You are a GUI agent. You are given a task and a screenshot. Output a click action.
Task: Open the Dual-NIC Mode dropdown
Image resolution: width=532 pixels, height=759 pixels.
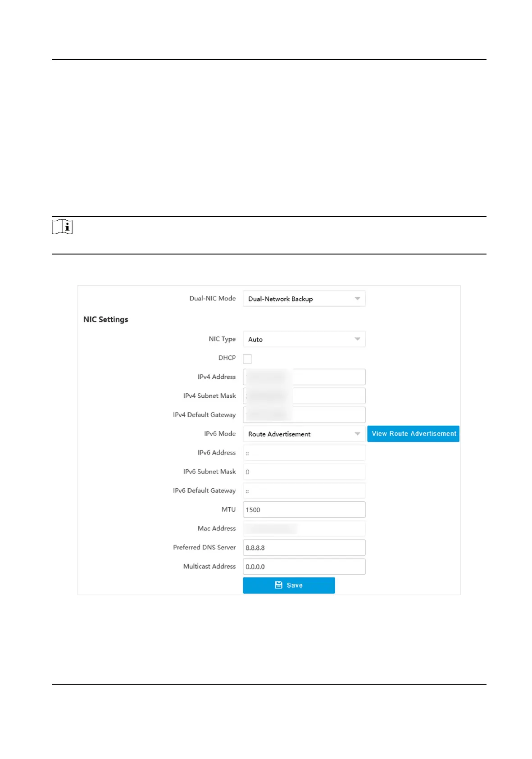pos(304,299)
